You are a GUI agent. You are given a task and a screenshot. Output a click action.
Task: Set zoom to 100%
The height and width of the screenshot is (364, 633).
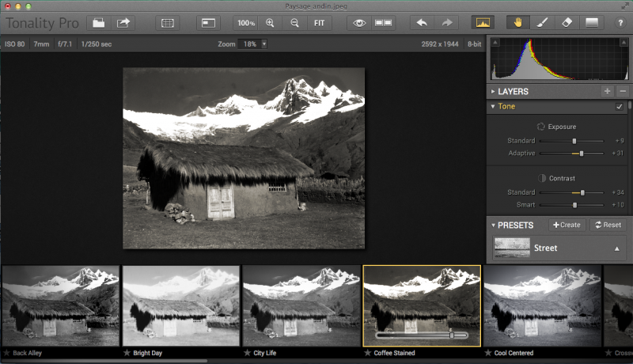[246, 23]
